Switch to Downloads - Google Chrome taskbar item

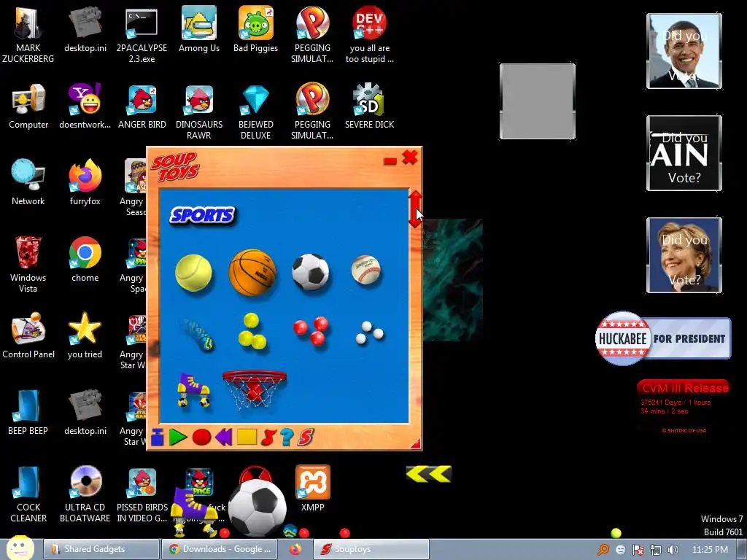coord(218,549)
